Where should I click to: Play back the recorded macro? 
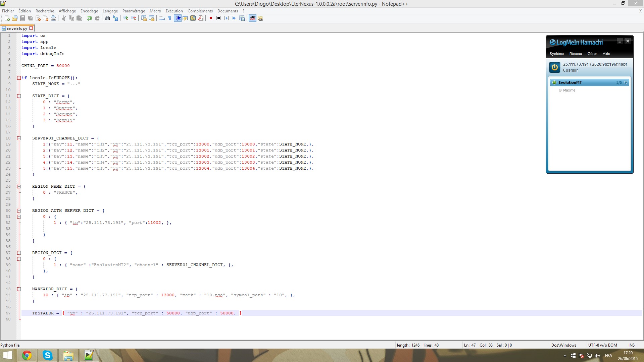pyautogui.click(x=227, y=18)
